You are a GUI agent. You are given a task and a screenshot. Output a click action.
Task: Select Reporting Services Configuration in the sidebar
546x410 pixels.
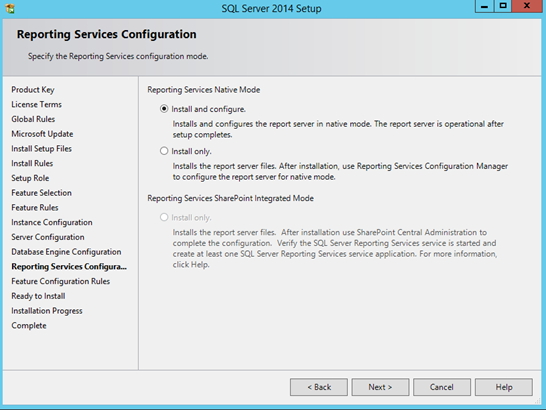point(69,266)
